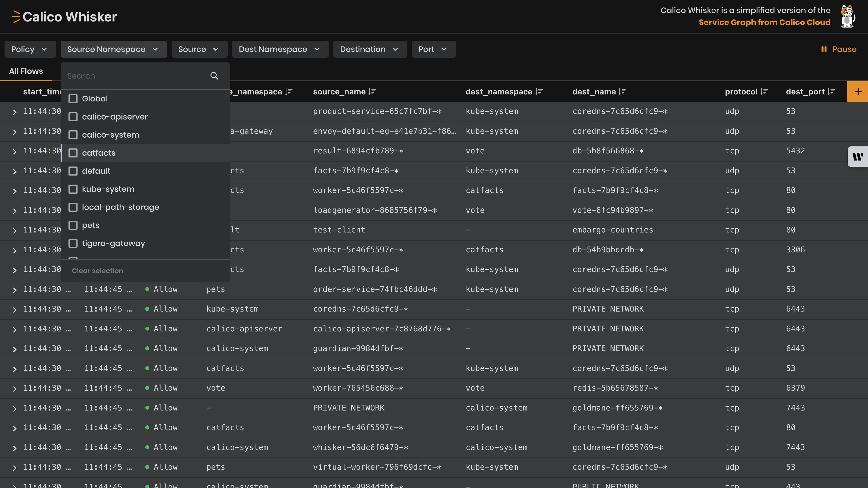This screenshot has height=488, width=868.
Task: Close the Source Namespace filter dropdown
Action: click(x=113, y=49)
